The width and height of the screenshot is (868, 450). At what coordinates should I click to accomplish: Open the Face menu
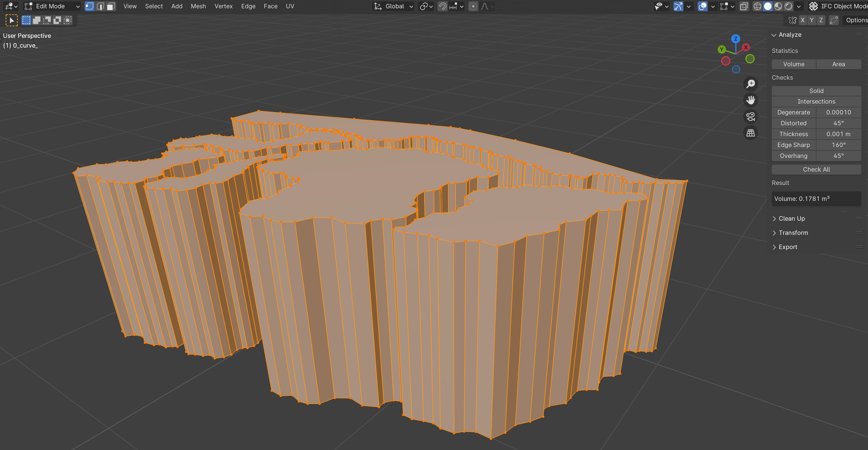point(270,6)
